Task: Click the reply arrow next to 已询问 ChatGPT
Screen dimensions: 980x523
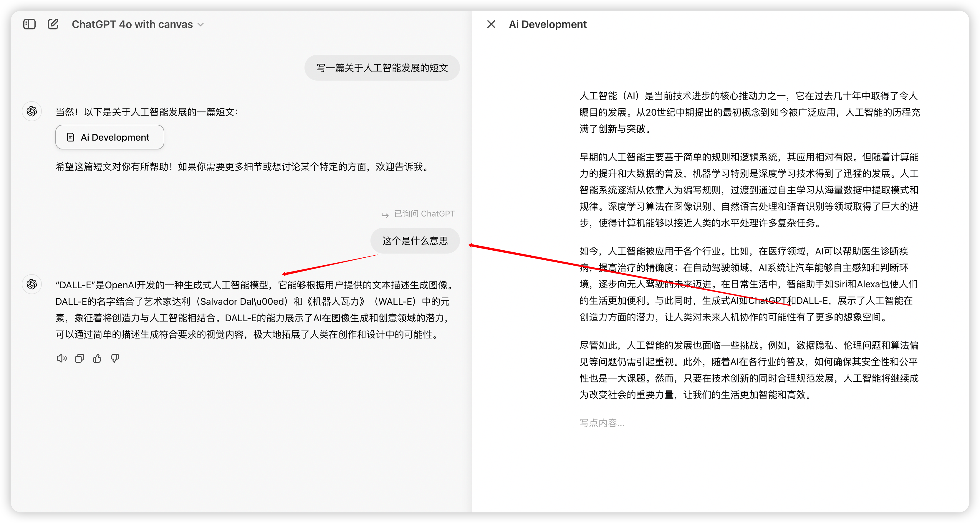Action: pos(385,215)
